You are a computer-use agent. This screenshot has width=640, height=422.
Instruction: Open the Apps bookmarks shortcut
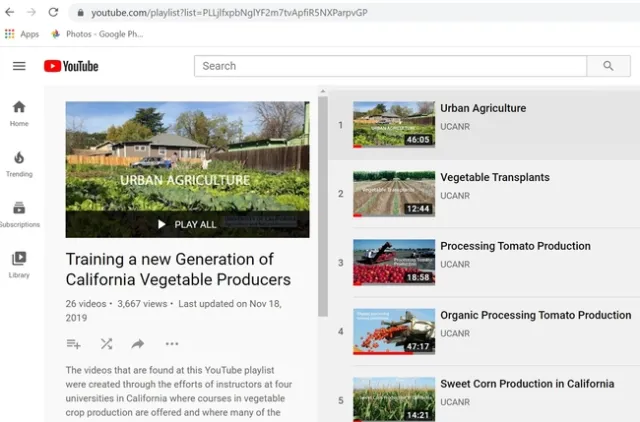pyautogui.click(x=21, y=34)
